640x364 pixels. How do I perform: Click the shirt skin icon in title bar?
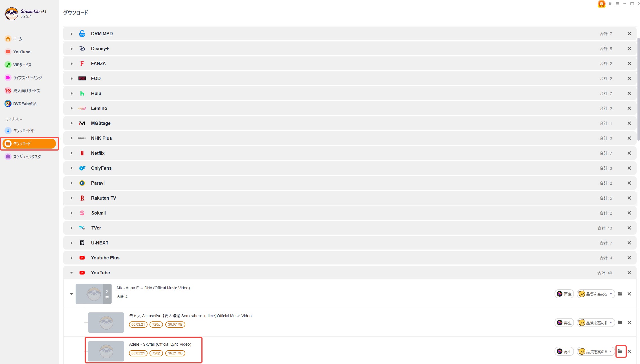coord(610,4)
